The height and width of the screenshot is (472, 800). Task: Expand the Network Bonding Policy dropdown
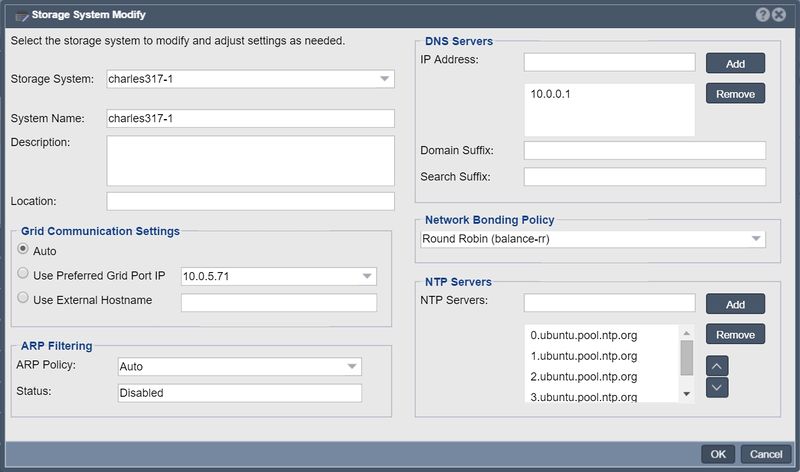756,239
